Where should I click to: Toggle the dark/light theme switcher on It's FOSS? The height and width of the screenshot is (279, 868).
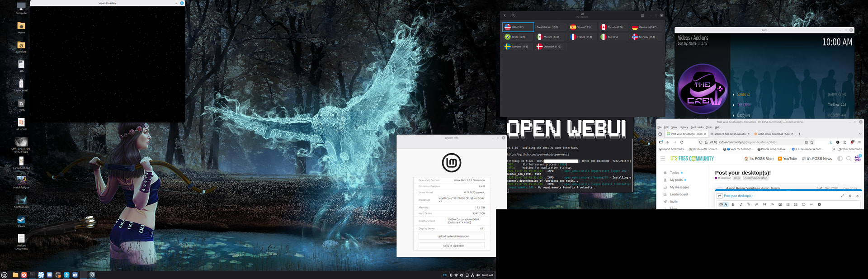pyautogui.click(x=840, y=159)
